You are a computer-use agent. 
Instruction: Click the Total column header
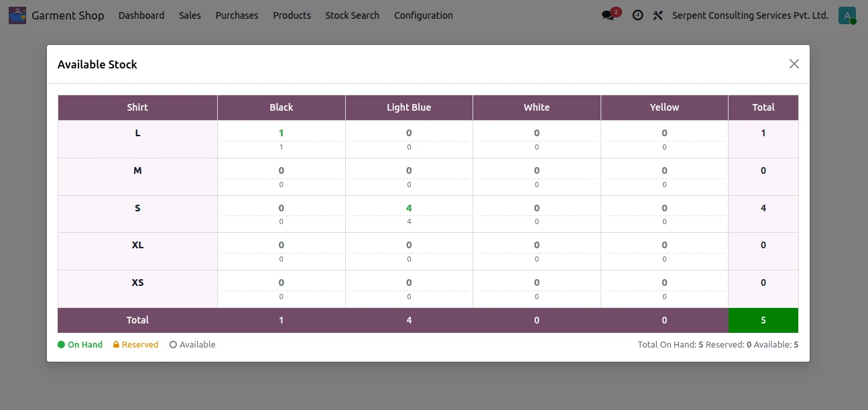pyautogui.click(x=763, y=107)
